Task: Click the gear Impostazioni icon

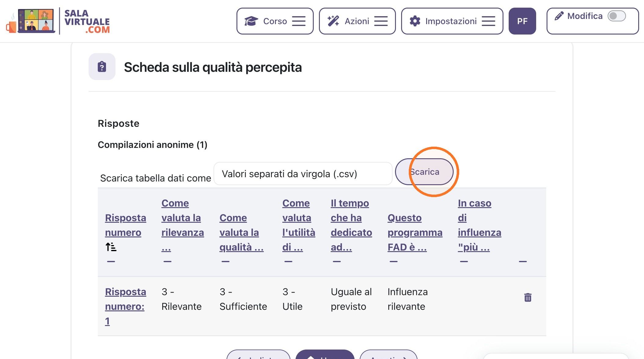Action: pyautogui.click(x=415, y=21)
